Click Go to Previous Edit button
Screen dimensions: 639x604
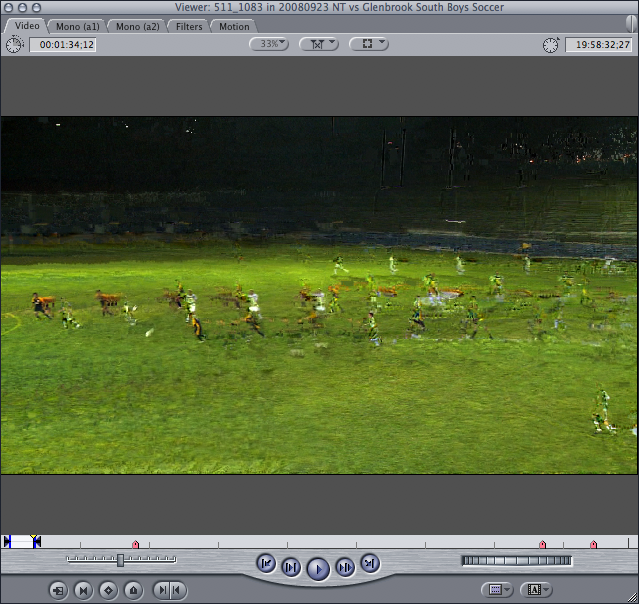[x=266, y=564]
